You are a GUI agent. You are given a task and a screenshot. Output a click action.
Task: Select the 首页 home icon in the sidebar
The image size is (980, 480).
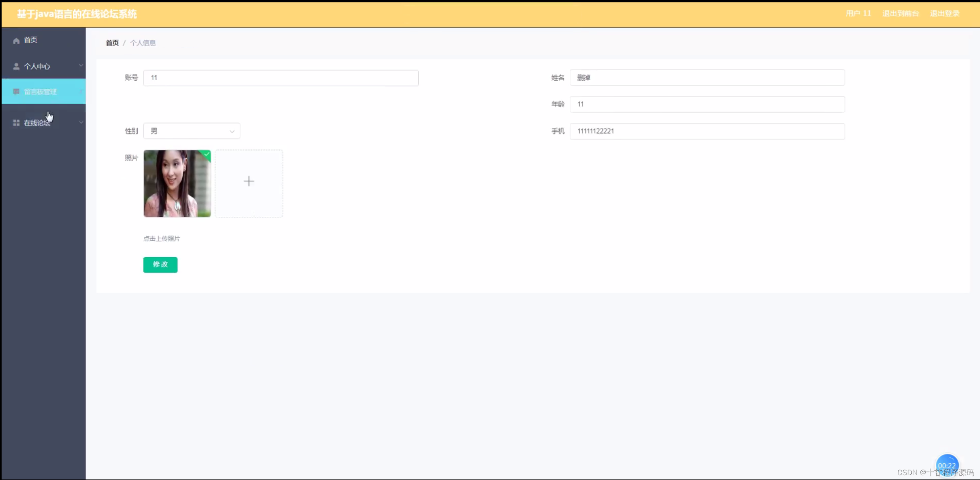point(16,40)
